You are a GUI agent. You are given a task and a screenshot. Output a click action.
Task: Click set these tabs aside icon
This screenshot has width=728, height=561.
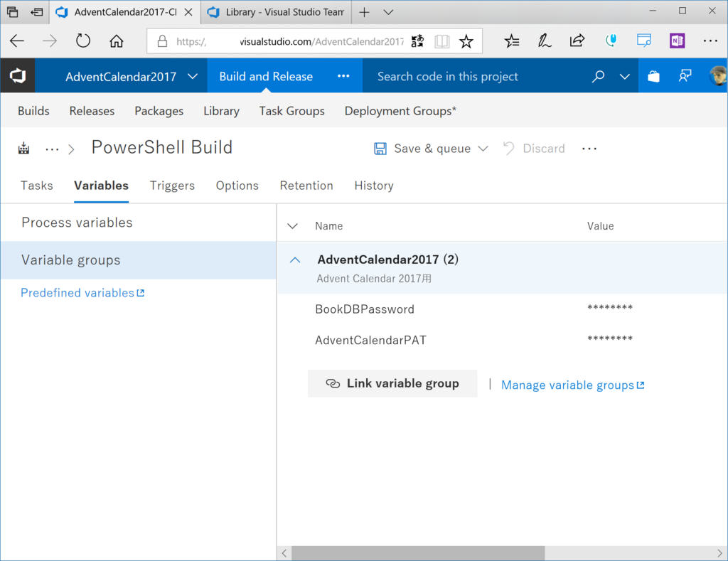[x=37, y=12]
